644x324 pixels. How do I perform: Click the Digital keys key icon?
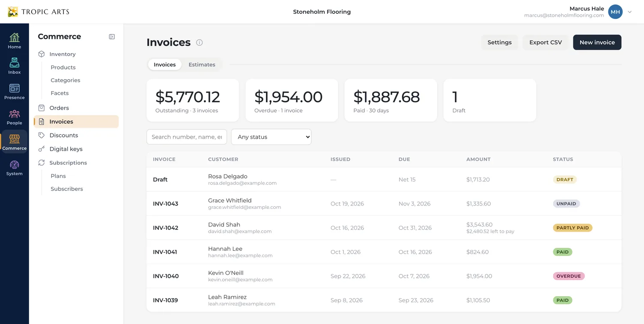[x=42, y=149]
